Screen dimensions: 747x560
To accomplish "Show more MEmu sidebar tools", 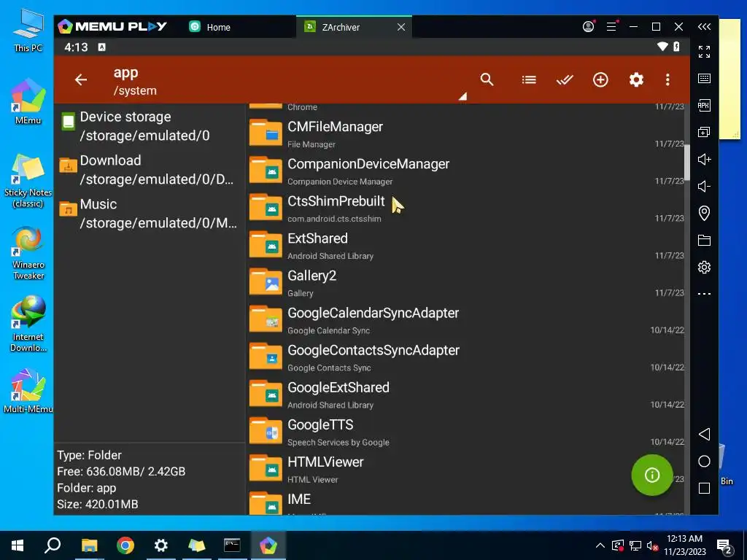I will tap(704, 294).
